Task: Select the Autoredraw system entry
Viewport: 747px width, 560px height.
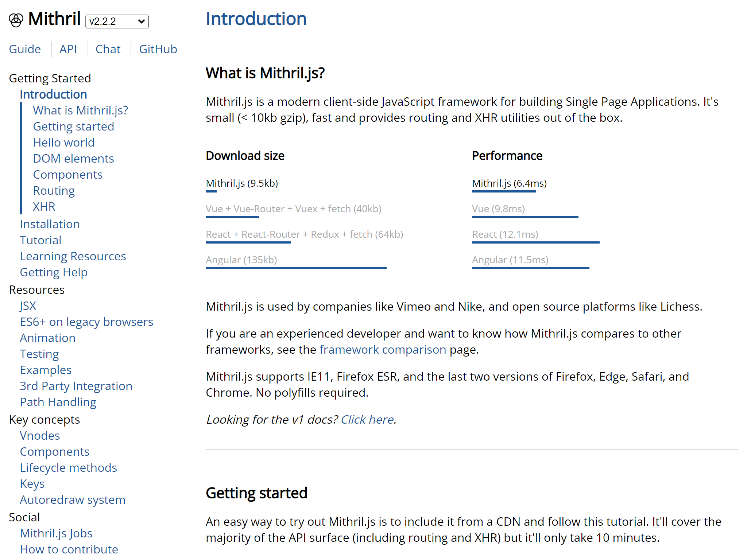Action: click(x=73, y=499)
